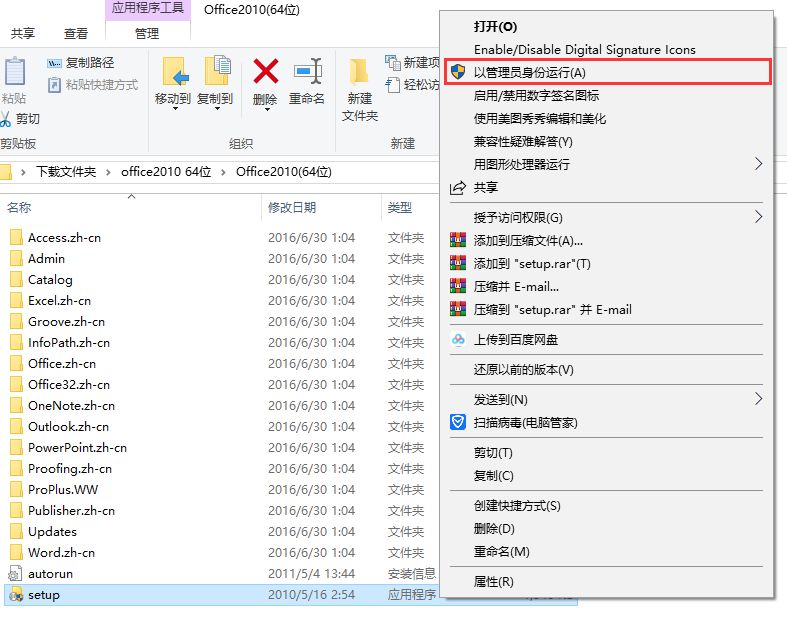The width and height of the screenshot is (787, 623).
Task: Choose 兼容性疑难解答(Y) menu entry
Action: coord(606,142)
